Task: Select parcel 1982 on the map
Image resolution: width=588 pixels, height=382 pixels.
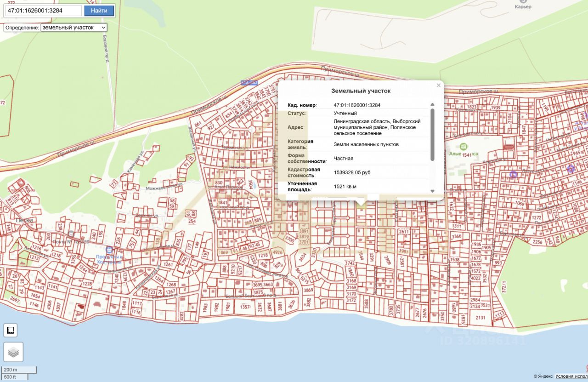Action: click(x=217, y=308)
